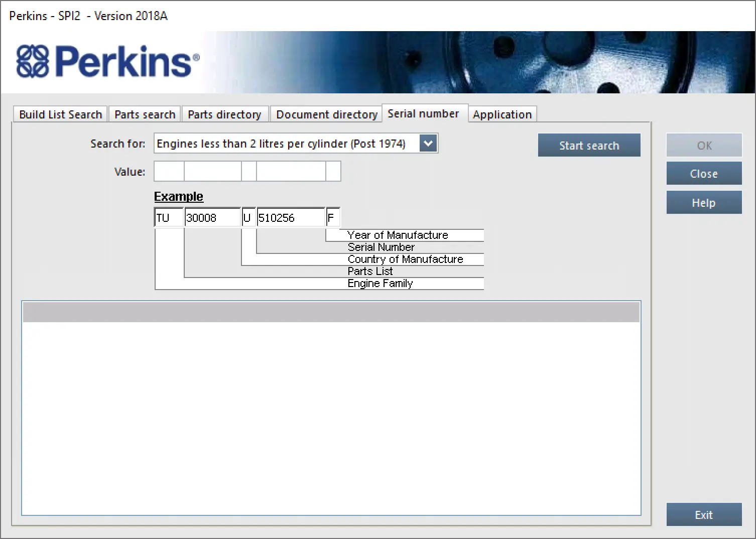Image resolution: width=756 pixels, height=539 pixels.
Task: Click the example field containing TU
Action: pos(169,218)
